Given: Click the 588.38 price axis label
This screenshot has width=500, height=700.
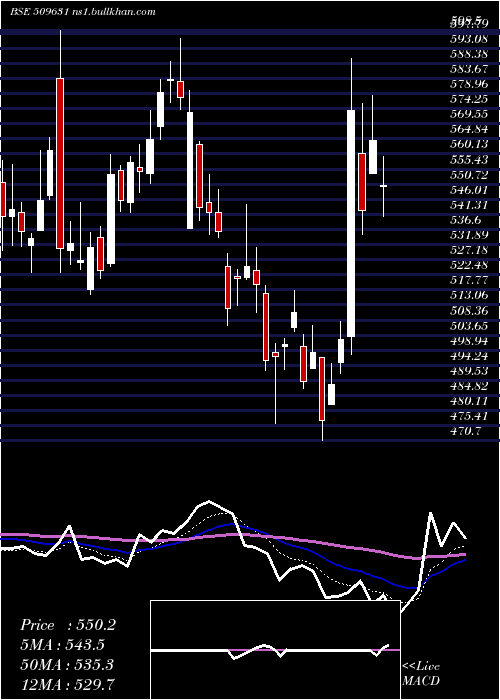Looking at the screenshot, I should 469,54.
